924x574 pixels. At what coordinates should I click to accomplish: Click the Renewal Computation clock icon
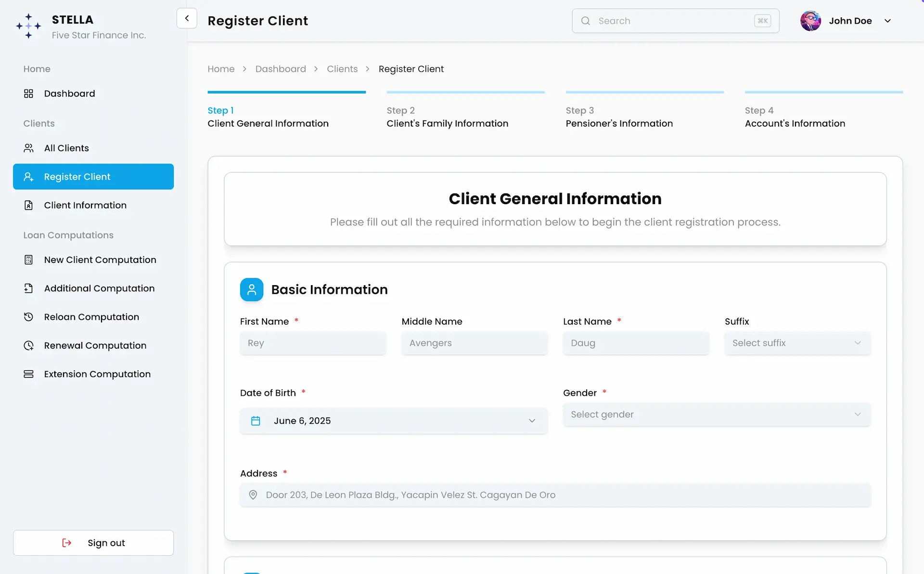[28, 345]
